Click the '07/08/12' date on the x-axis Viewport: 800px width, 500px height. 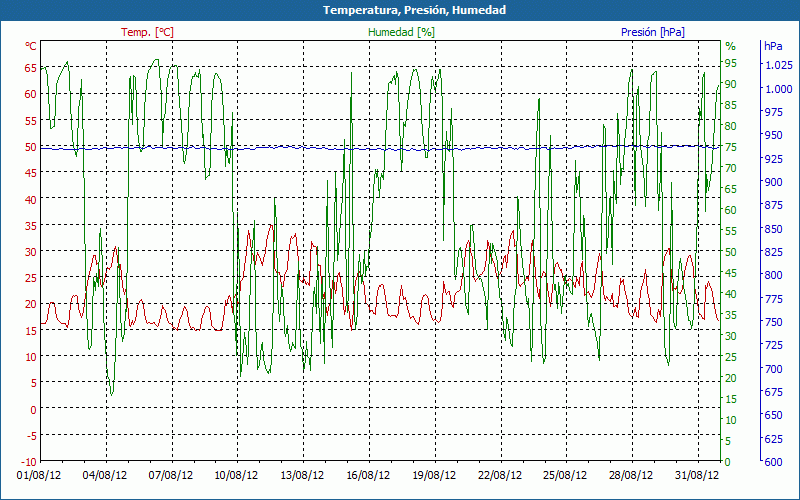coord(171,475)
